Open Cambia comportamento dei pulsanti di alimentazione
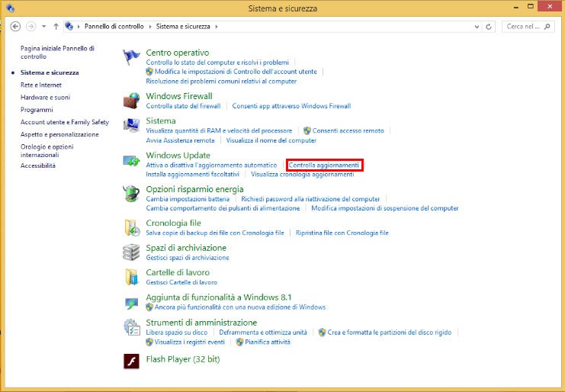The width and height of the screenshot is (565, 392). click(x=223, y=208)
